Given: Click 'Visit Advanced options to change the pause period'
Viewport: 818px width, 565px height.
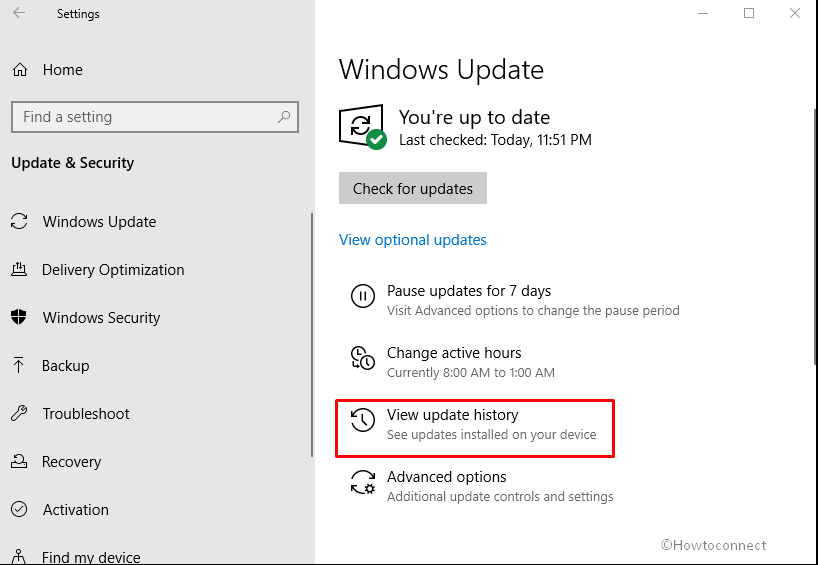Looking at the screenshot, I should pos(533,310).
